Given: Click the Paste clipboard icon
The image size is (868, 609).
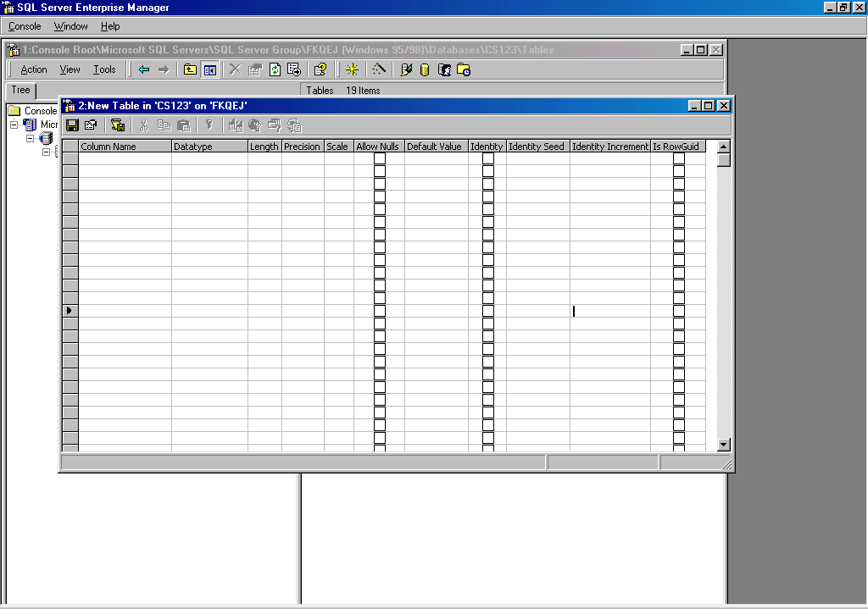Looking at the screenshot, I should pyautogui.click(x=183, y=125).
